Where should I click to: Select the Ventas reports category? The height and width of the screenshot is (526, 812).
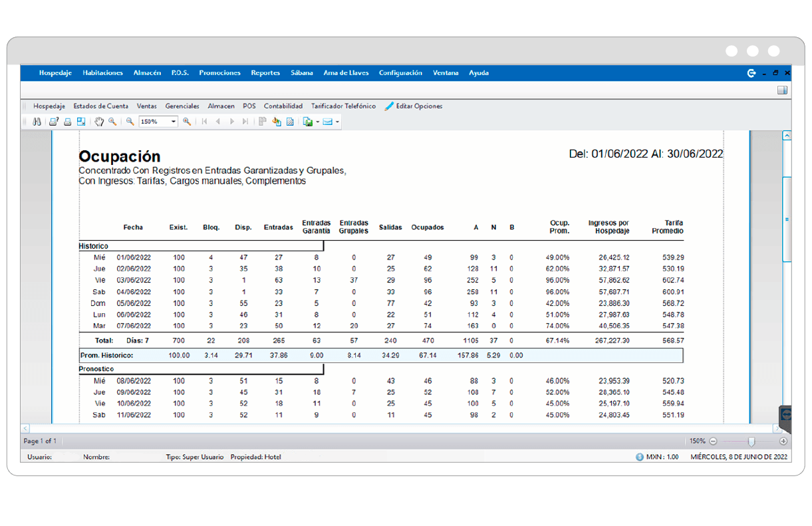click(x=147, y=106)
